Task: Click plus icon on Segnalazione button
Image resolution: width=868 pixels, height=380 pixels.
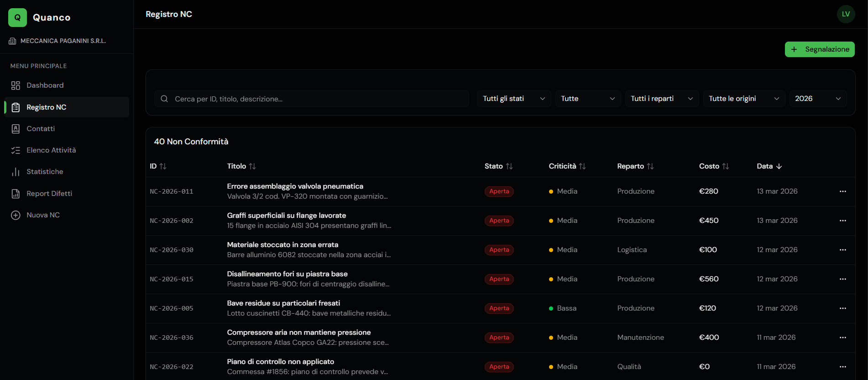Action: coord(794,49)
